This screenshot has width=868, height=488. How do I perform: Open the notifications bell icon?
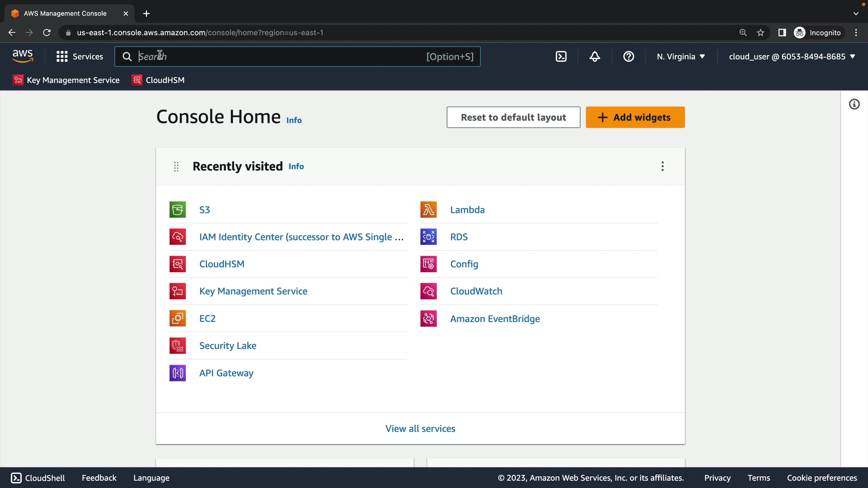point(594,56)
